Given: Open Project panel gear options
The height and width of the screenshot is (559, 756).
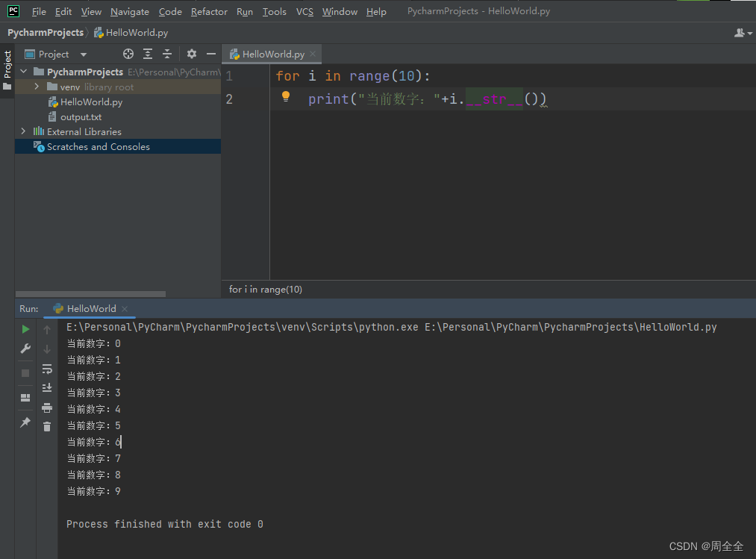Looking at the screenshot, I should point(191,54).
